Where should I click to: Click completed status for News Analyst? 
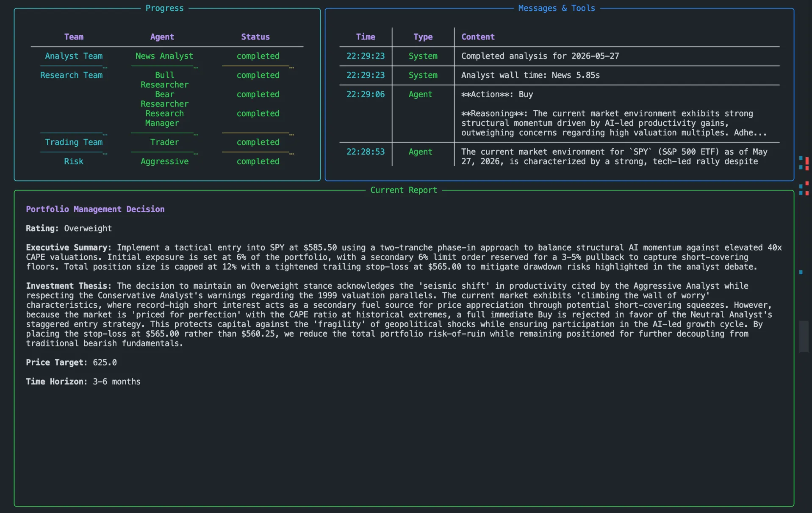point(258,56)
